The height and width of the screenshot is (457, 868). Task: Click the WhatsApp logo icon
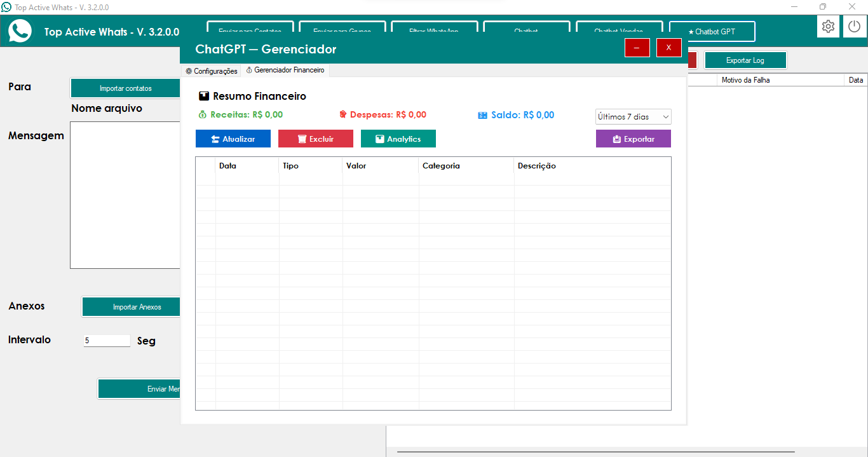pyautogui.click(x=20, y=31)
